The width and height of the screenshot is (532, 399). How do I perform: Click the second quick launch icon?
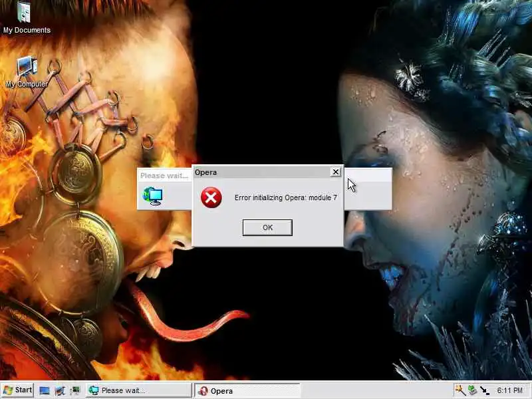(x=60, y=390)
